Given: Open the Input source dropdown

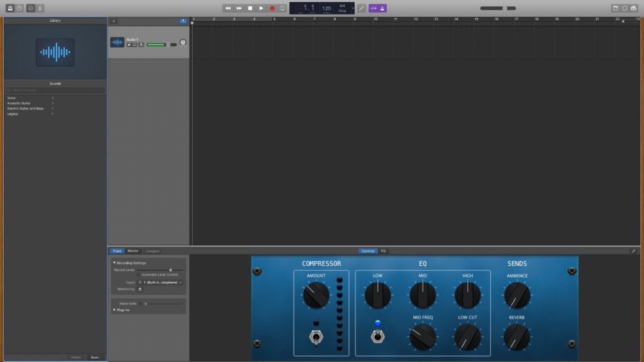Looking at the screenshot, I should click(160, 283).
